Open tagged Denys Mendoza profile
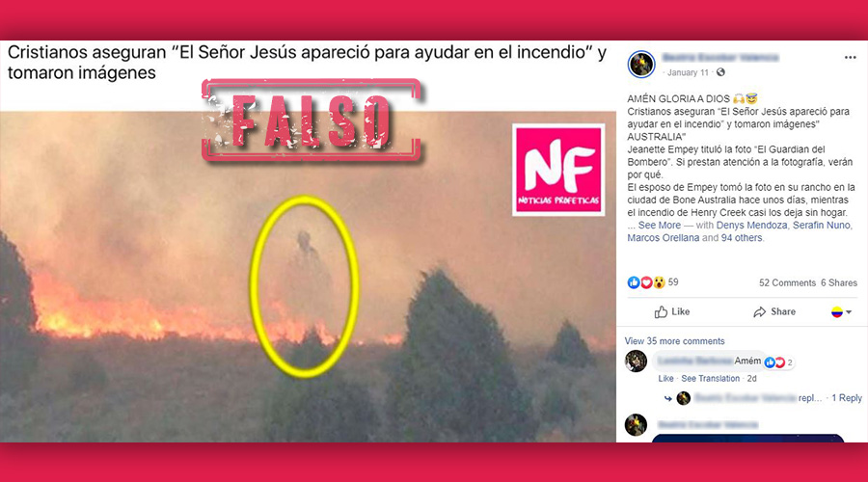868x482 pixels. [x=751, y=226]
